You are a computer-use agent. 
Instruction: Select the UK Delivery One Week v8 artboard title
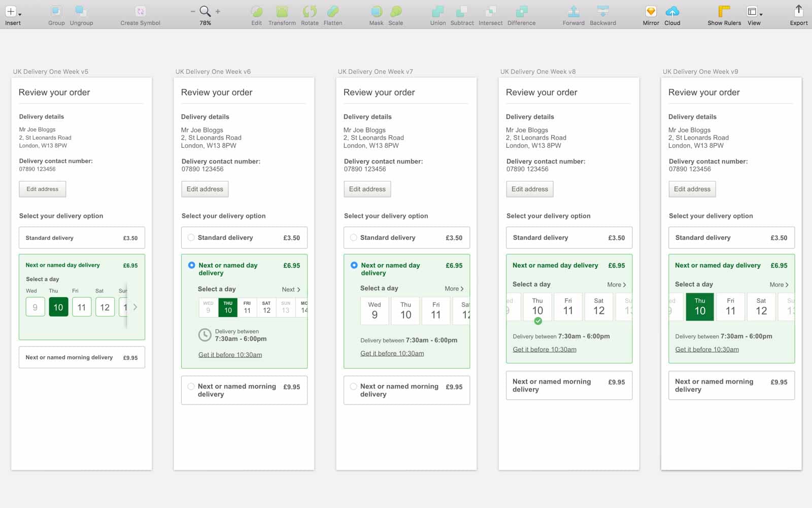538,72
